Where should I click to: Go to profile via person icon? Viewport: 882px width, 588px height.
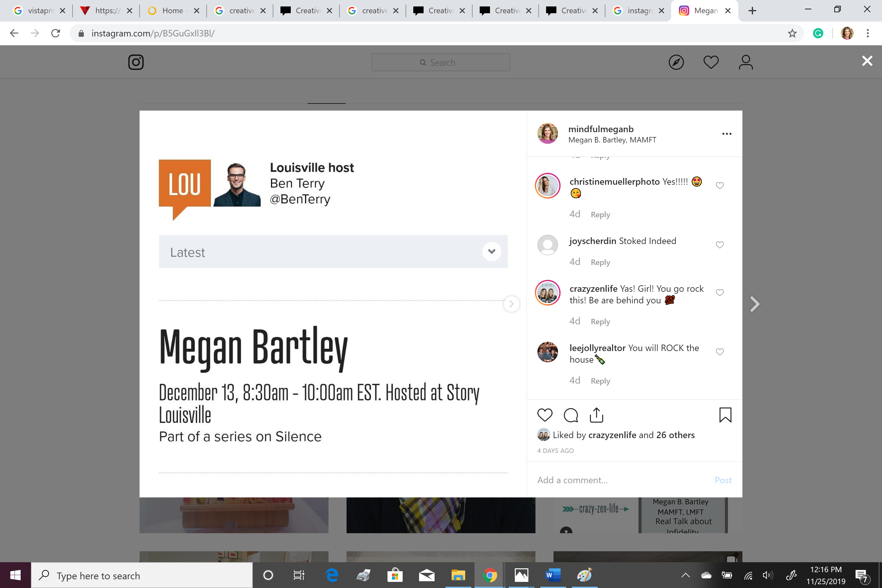point(746,62)
